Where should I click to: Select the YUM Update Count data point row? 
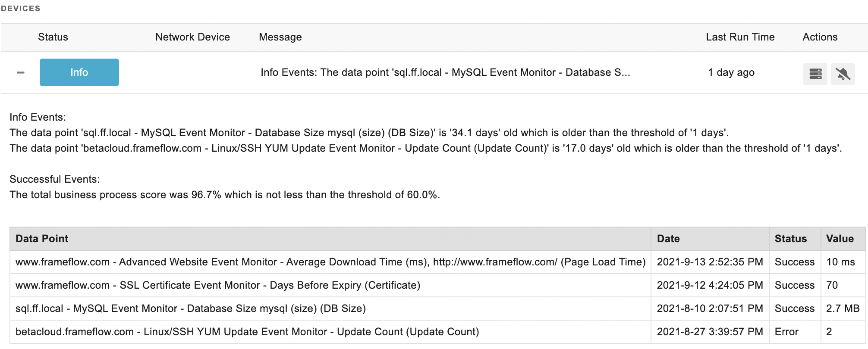click(437, 332)
